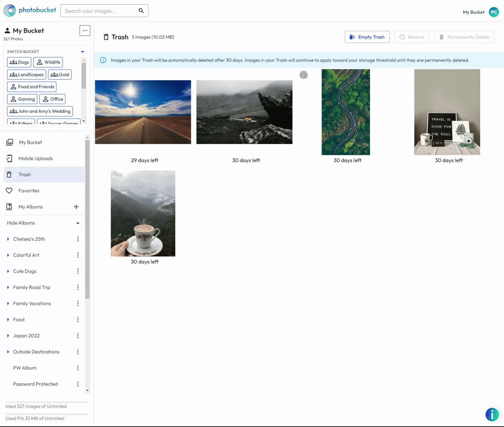
Task: Open Cute Dogs album options menu
Action: pos(78,271)
